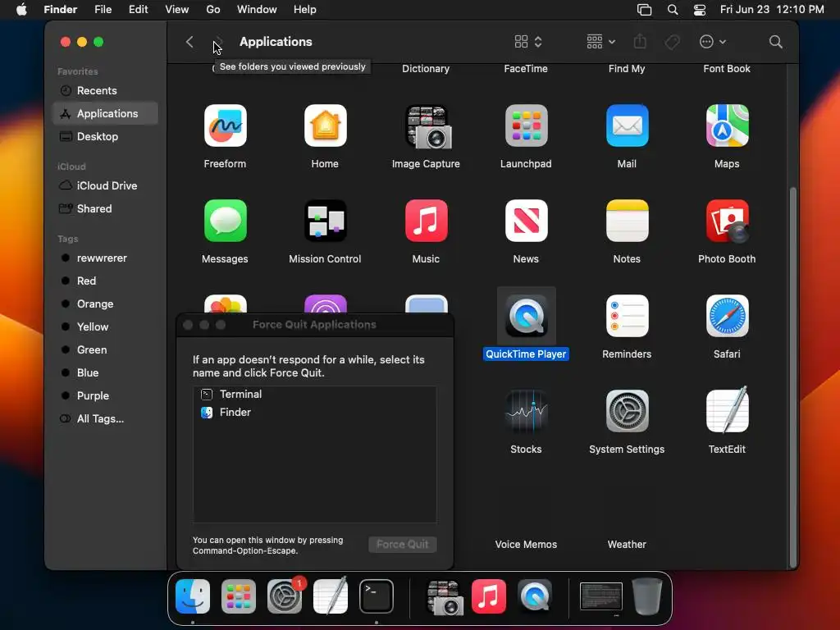
Task: Open the Finder search icon in toolbar
Action: [775, 42]
